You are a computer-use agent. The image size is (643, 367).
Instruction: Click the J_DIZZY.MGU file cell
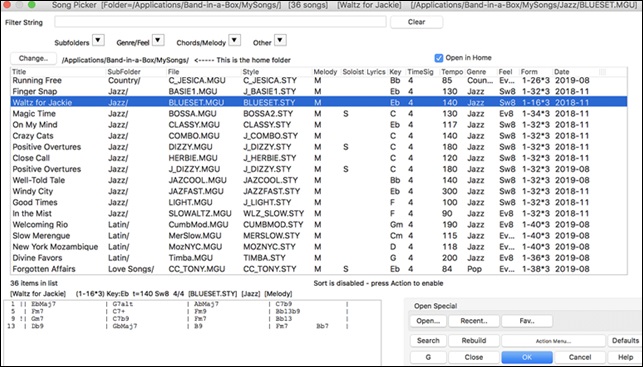(194, 169)
